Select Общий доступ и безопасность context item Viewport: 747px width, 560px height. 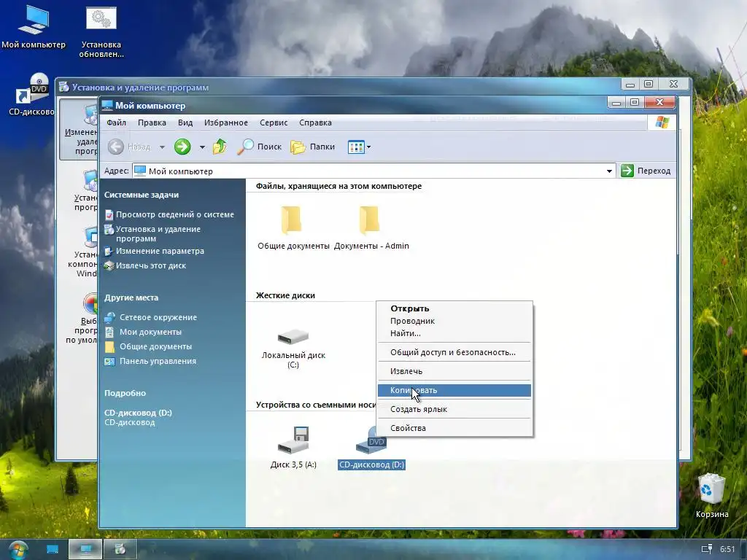coord(454,352)
